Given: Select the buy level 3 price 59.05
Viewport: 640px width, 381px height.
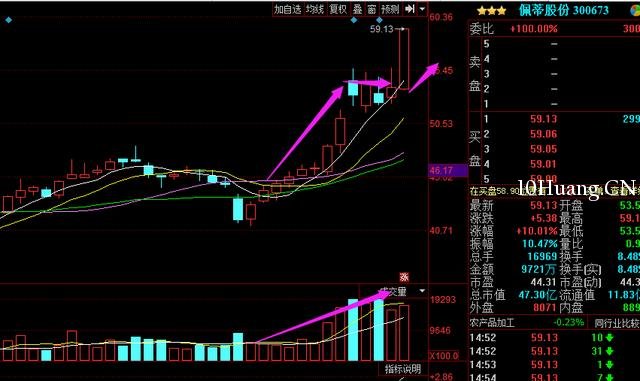Looking at the screenshot, I should (x=543, y=149).
